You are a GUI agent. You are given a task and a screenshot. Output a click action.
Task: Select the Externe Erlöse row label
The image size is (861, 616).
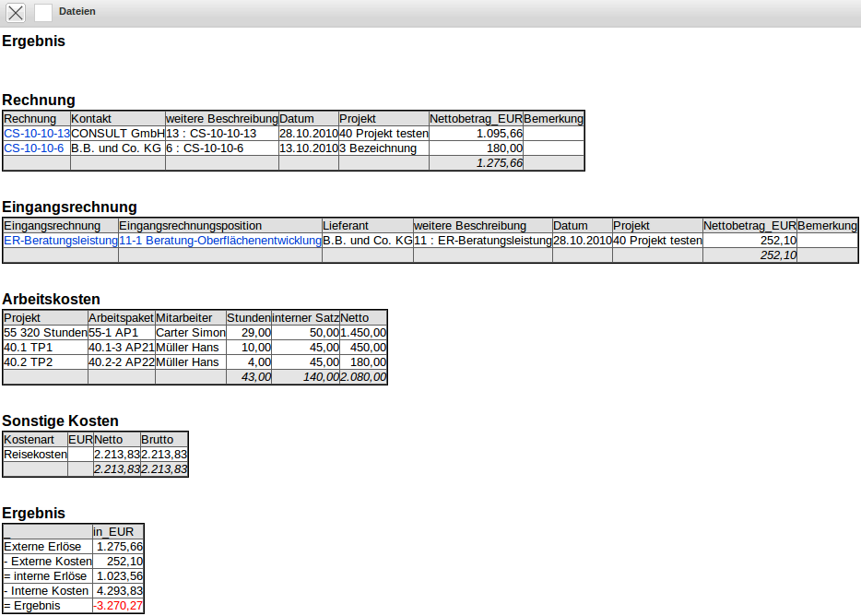(x=42, y=547)
